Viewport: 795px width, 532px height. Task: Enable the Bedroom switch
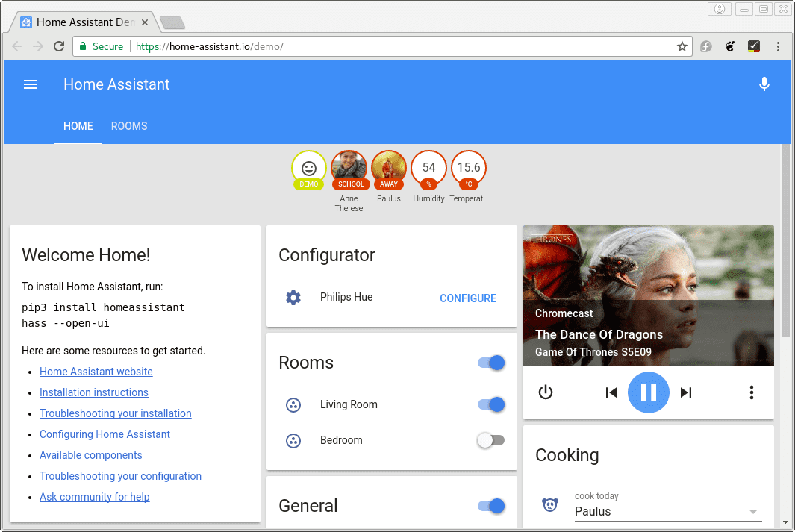491,441
